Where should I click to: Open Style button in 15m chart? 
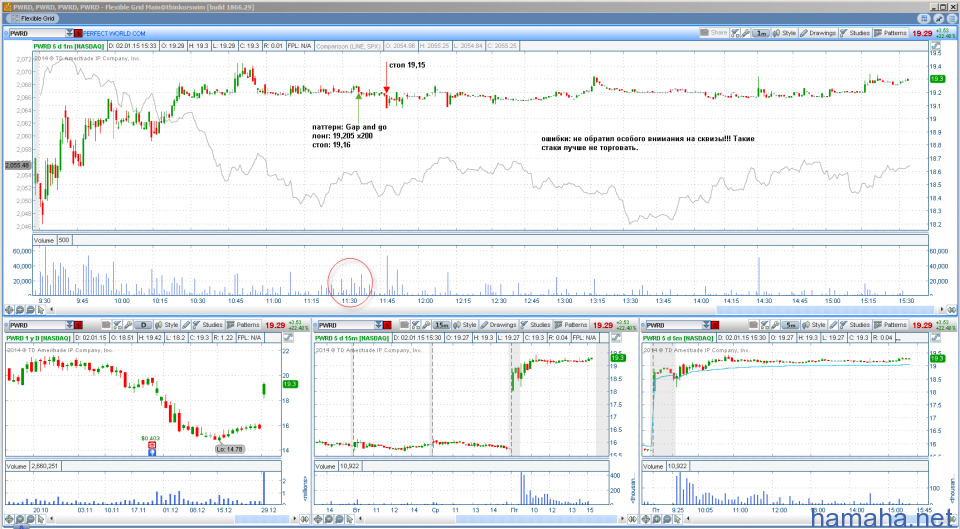pos(465,325)
